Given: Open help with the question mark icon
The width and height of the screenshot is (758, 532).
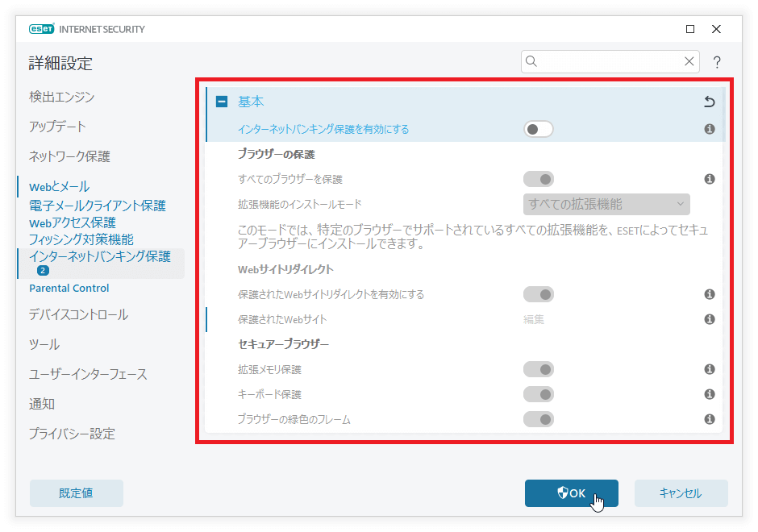Looking at the screenshot, I should [716, 62].
